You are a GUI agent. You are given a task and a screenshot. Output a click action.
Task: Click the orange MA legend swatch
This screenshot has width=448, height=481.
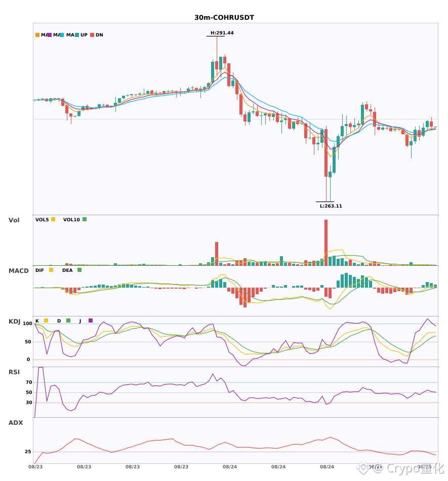click(37, 35)
